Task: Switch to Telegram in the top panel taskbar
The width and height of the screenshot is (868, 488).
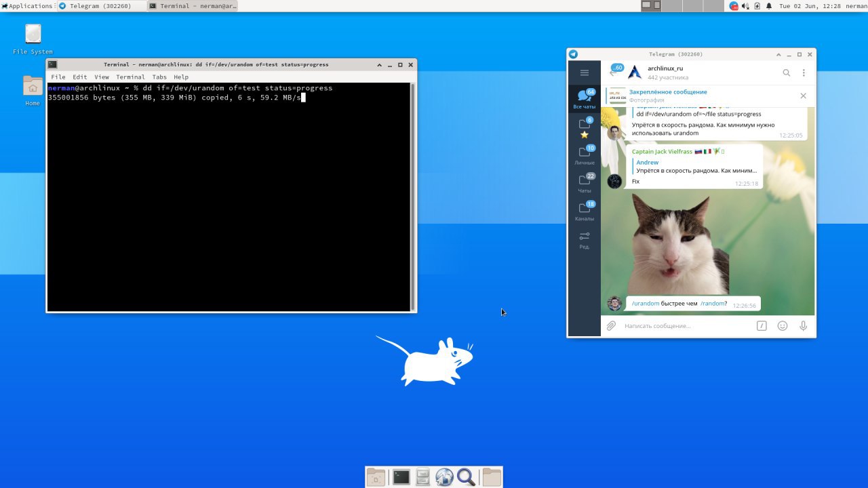Action: coord(101,5)
